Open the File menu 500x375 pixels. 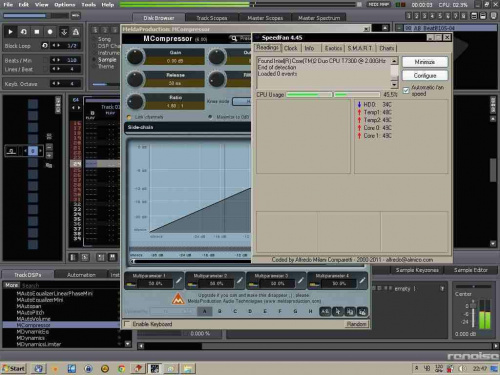coord(8,5)
